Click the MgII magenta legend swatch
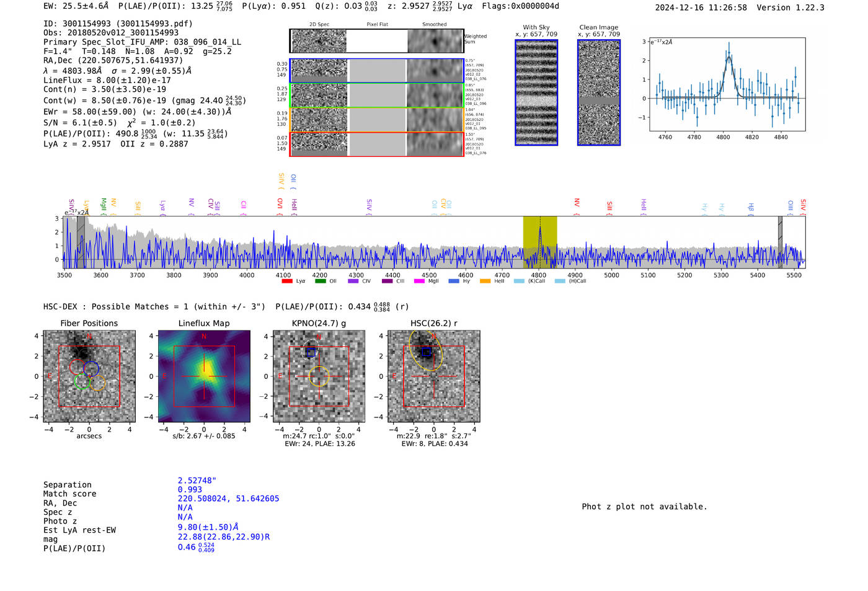Viewport: 868px width, 591px height. (x=420, y=281)
